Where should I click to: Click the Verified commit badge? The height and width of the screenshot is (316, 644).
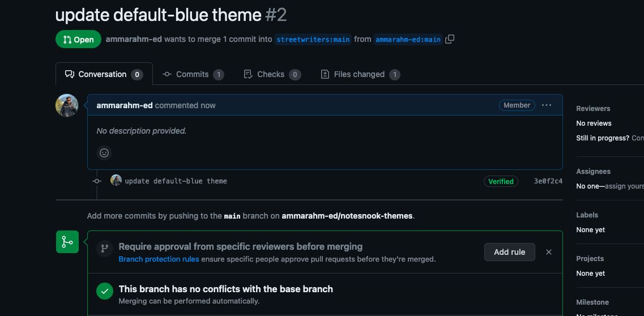point(501,181)
